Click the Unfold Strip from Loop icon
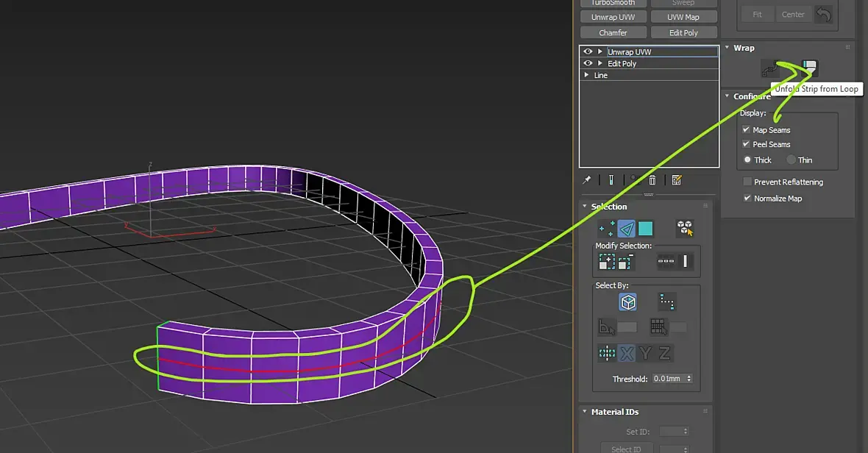This screenshot has height=453, width=868. (x=809, y=68)
